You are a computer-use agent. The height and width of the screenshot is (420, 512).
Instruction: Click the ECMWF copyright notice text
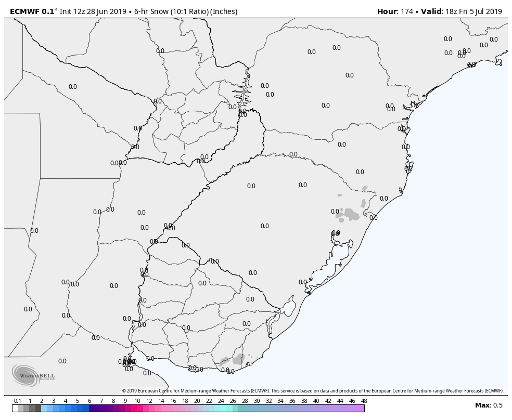tap(312, 391)
